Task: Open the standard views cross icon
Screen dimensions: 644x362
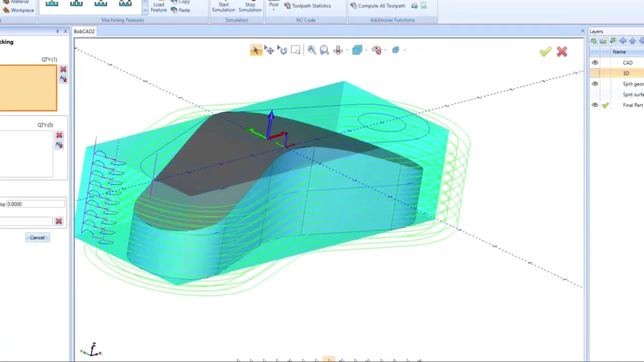Action: (338, 50)
